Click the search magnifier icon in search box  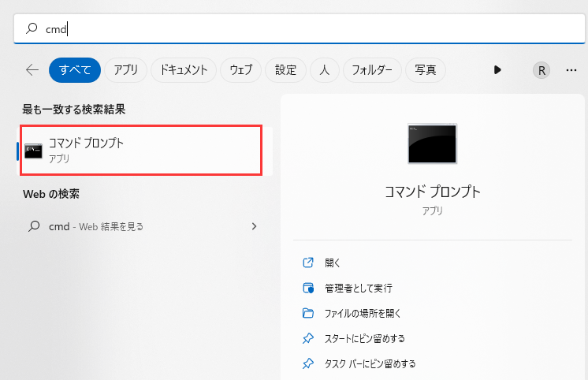point(32,28)
